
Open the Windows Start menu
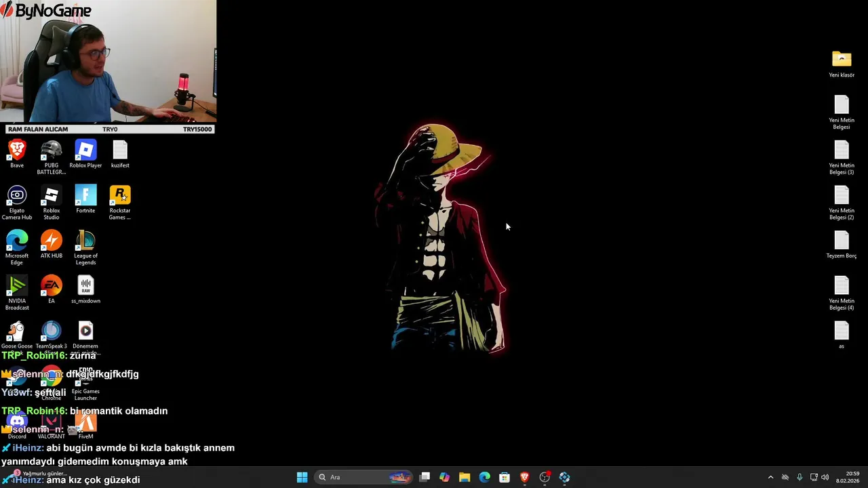coord(302,477)
